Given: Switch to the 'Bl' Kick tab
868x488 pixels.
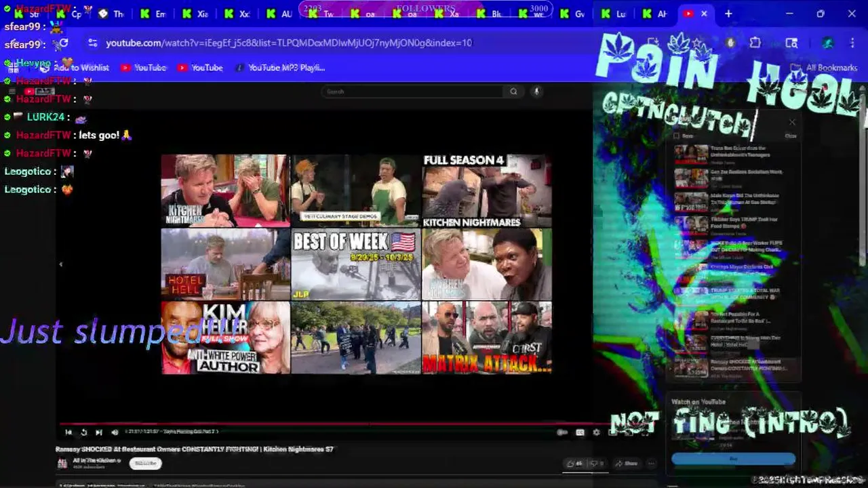Looking at the screenshot, I should point(490,14).
